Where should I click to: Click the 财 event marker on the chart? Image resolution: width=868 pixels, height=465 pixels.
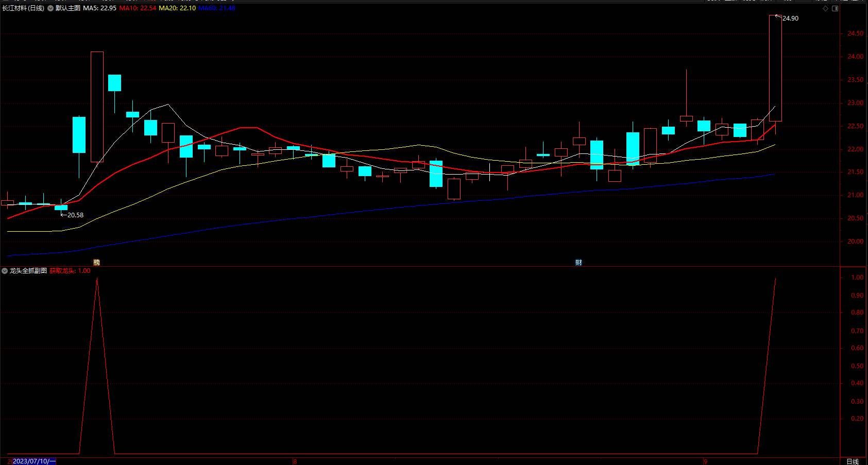click(578, 263)
